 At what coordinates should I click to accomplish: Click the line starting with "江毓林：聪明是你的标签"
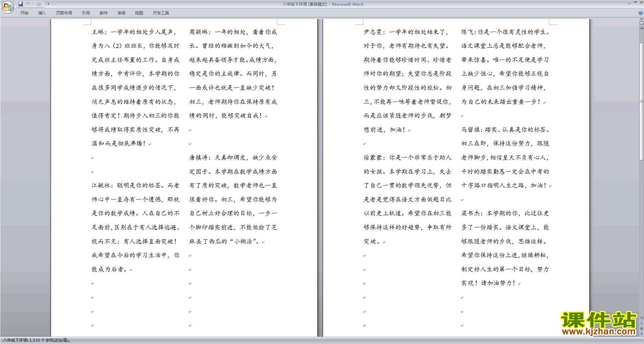[136, 186]
